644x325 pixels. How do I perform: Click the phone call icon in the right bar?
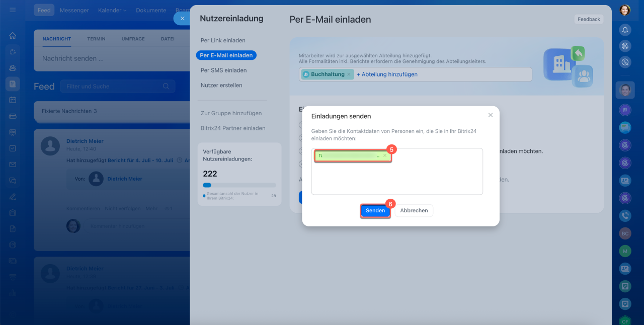tap(625, 215)
